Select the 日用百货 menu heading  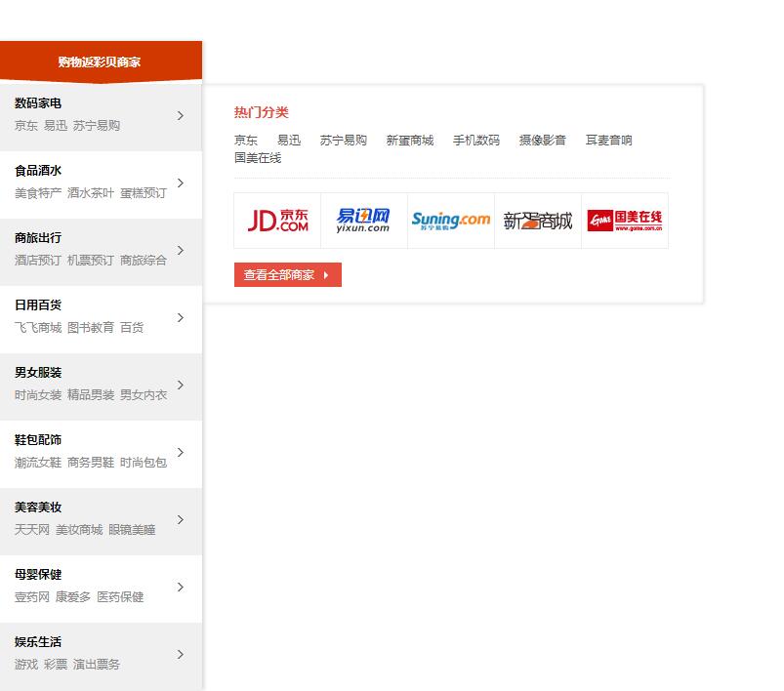tap(38, 305)
